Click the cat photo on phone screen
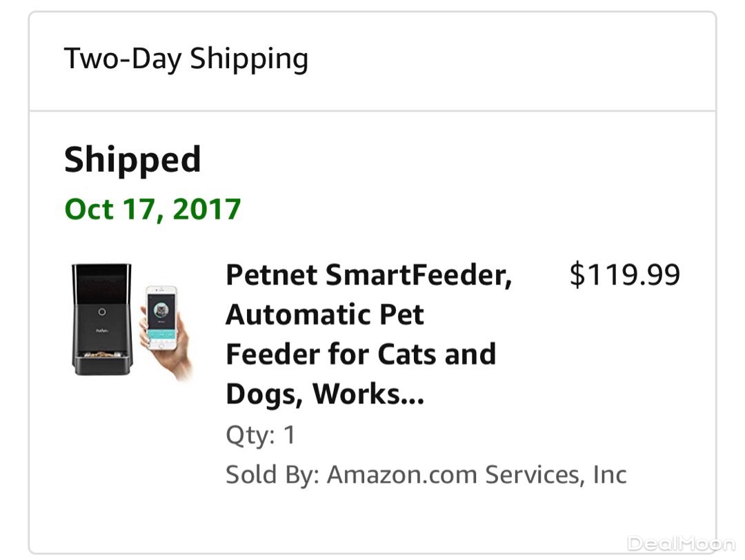This screenshot has width=745, height=560. click(161, 310)
